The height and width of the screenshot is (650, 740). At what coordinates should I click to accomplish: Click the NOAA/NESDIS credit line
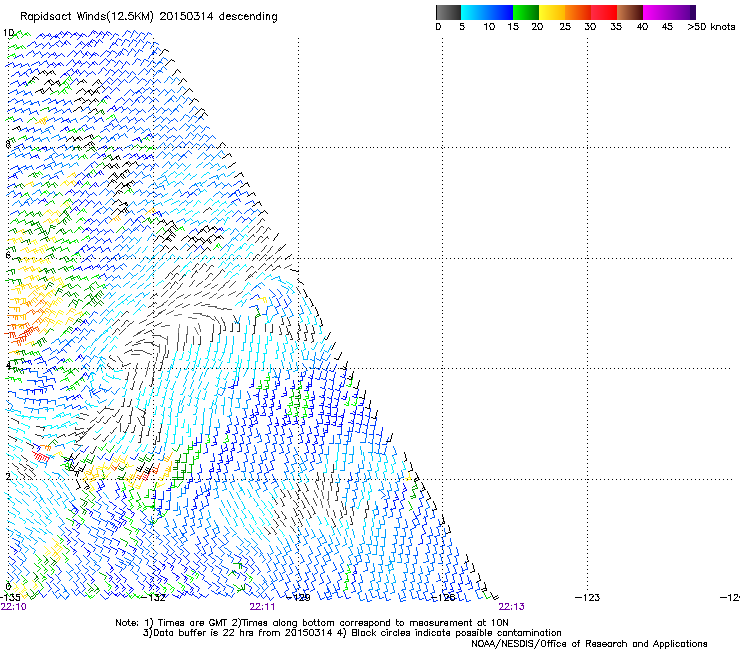point(589,644)
